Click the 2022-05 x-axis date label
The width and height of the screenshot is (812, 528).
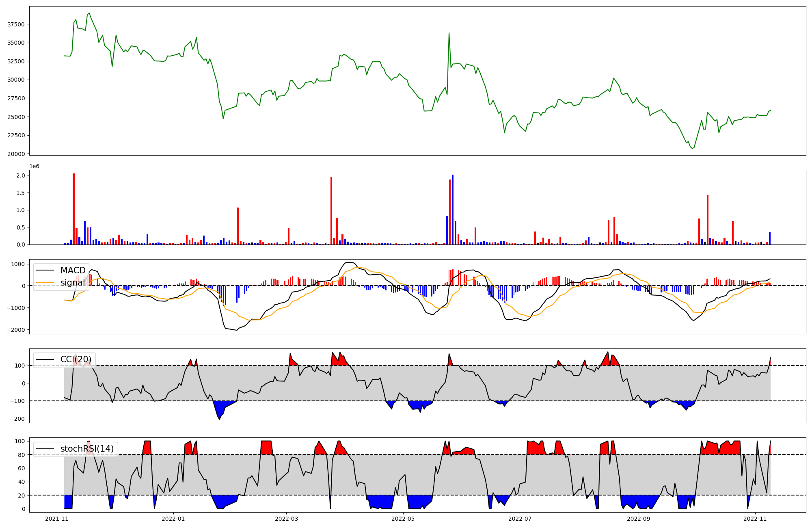click(x=403, y=519)
